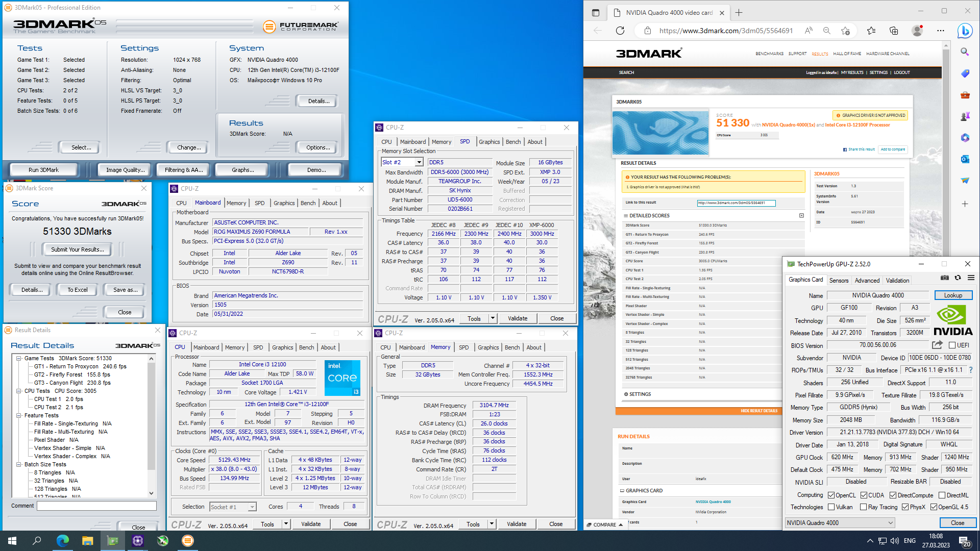Reload the 3DMark page in the browser
980x551 pixels.
point(620,31)
